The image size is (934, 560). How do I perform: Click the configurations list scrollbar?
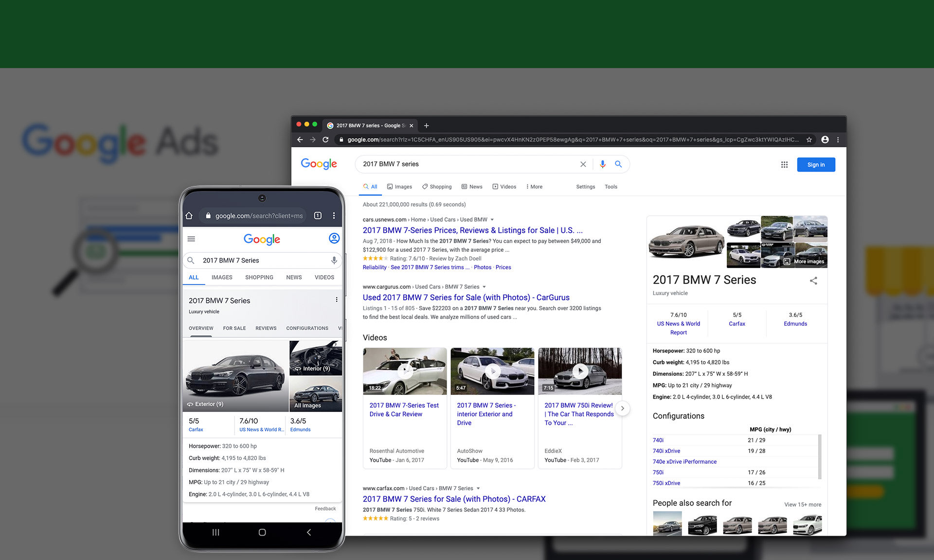point(820,456)
